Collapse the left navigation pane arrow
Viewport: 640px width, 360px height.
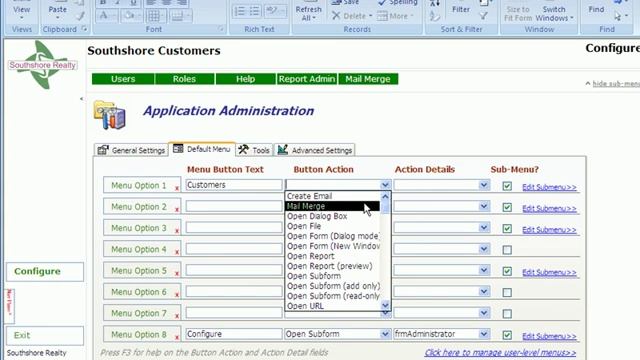(81, 99)
